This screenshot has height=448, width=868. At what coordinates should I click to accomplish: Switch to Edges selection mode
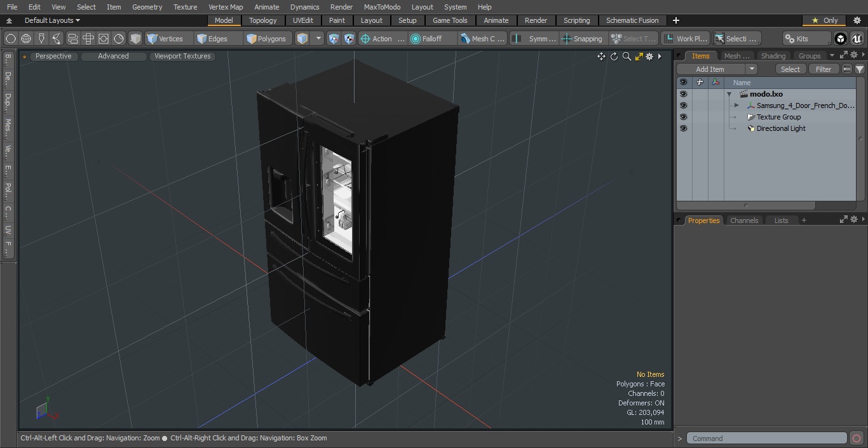[x=218, y=39]
